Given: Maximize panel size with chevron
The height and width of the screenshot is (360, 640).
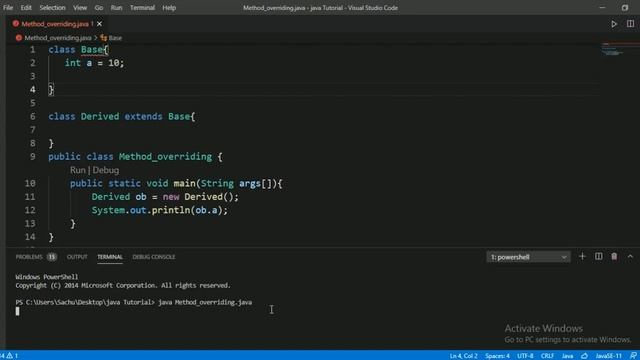Looking at the screenshot, I should pos(630,256).
